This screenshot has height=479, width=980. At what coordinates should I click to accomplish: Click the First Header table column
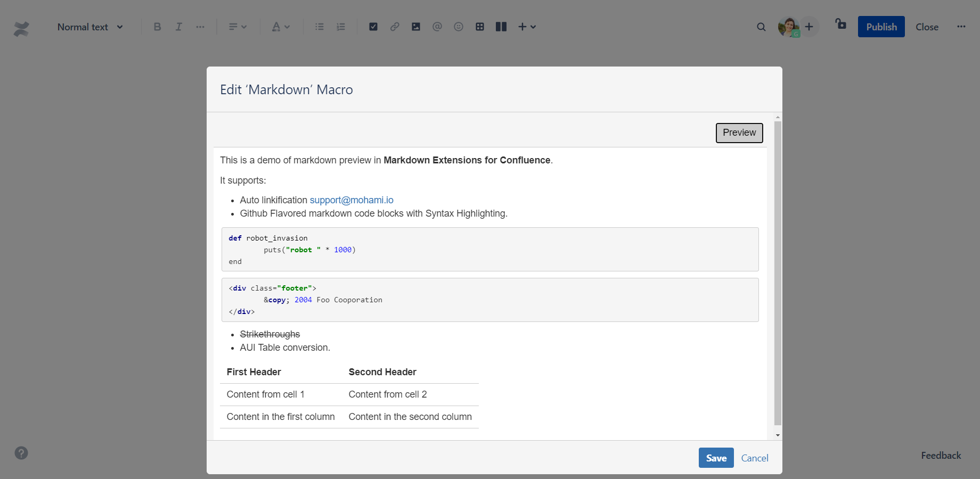coord(281,372)
